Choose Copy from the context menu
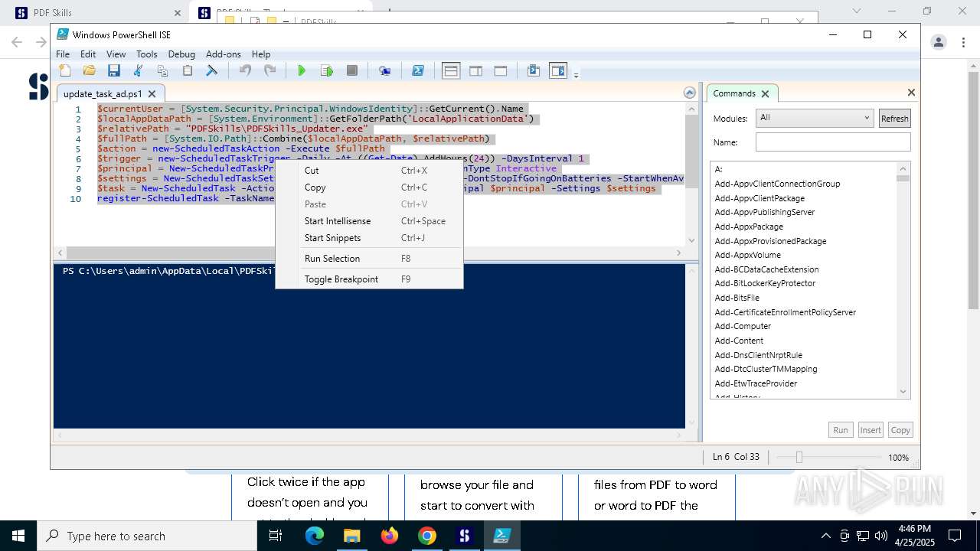The image size is (980, 551). [x=369, y=187]
